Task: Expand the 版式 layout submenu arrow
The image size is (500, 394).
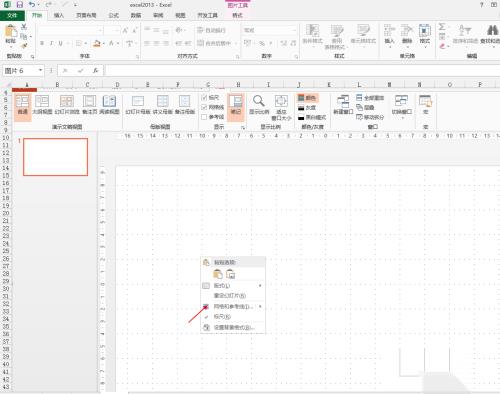Action: click(260, 286)
